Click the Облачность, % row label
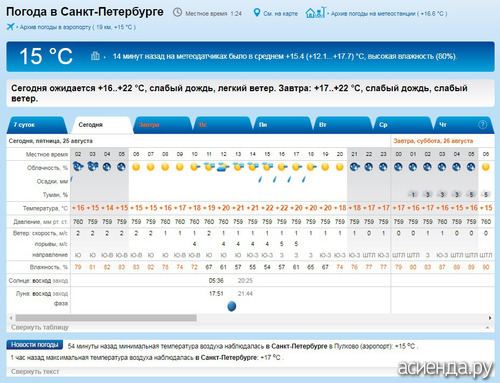 pos(47,168)
